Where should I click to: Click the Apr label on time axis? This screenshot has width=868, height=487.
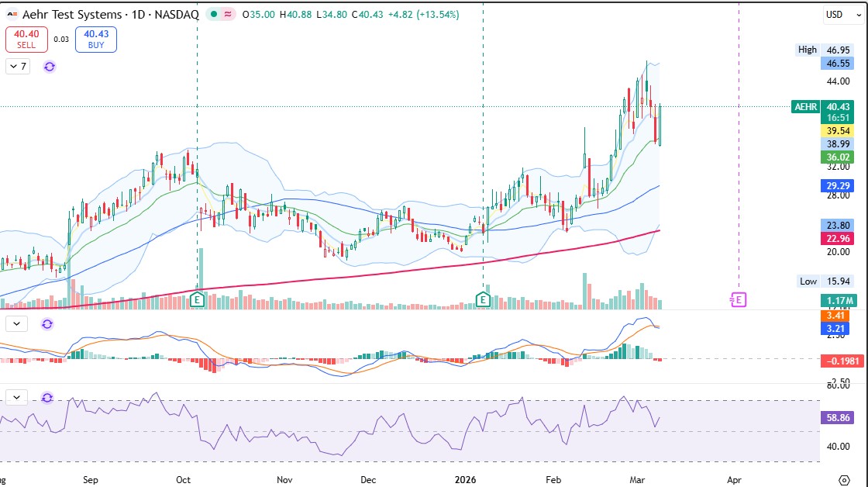pyautogui.click(x=734, y=480)
